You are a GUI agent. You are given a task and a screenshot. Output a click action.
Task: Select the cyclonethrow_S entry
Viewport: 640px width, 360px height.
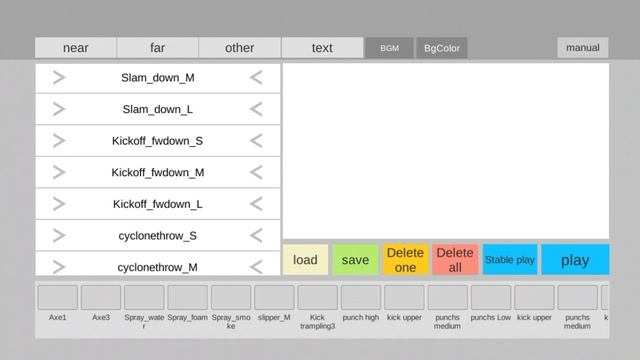(x=158, y=236)
